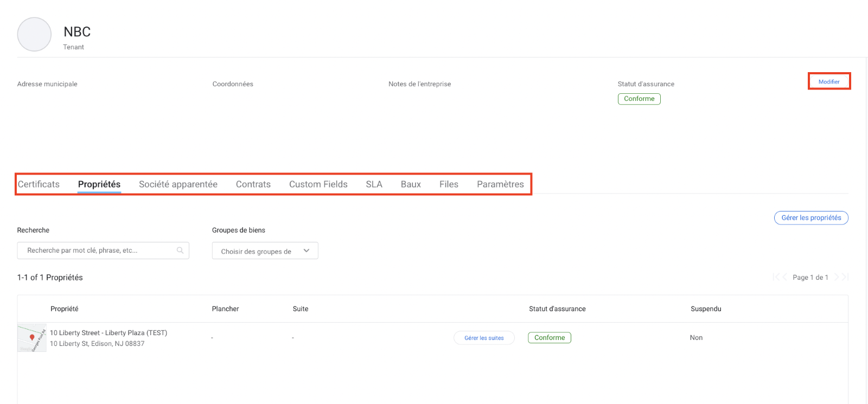The image size is (868, 404).
Task: Open the Custom Fields tab
Action: [318, 184]
